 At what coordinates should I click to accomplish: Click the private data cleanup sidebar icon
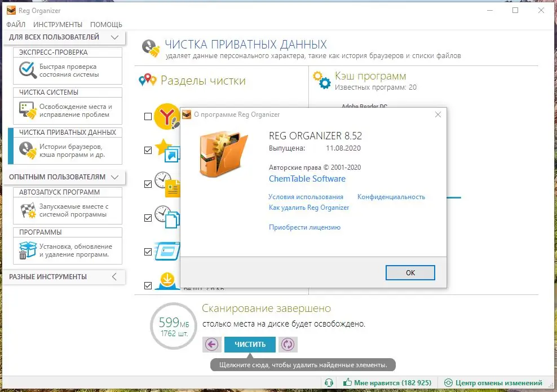pos(28,151)
